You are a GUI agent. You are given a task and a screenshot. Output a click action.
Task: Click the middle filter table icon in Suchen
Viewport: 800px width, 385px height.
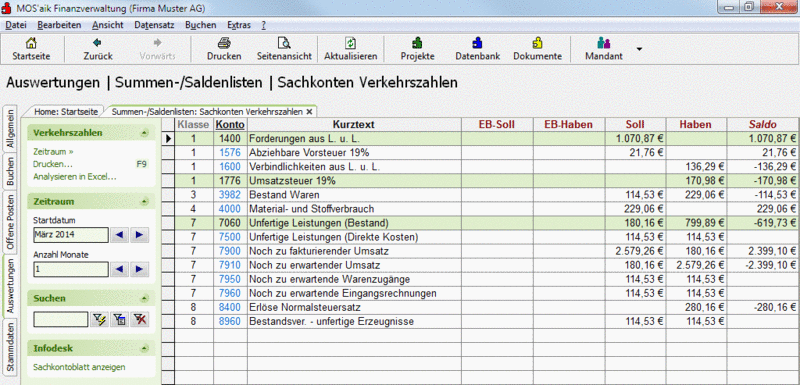click(119, 320)
